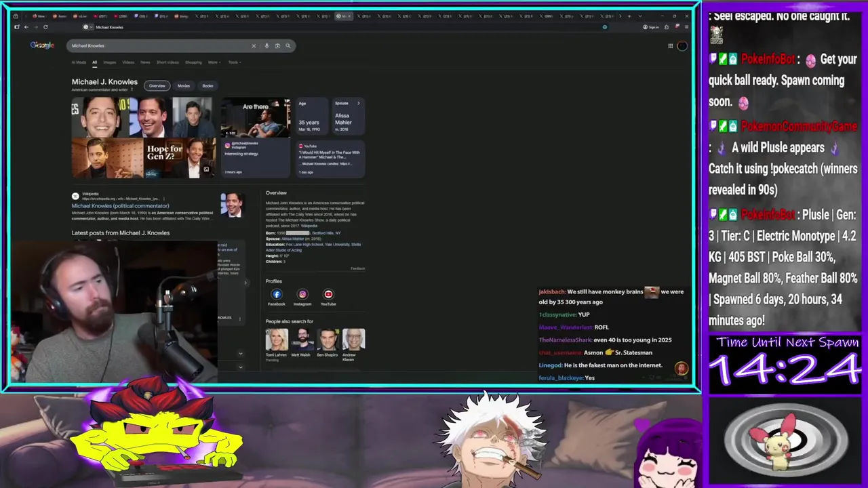The height and width of the screenshot is (488, 868).
Task: Open the site info dropdown in address bar
Action: pos(88,27)
